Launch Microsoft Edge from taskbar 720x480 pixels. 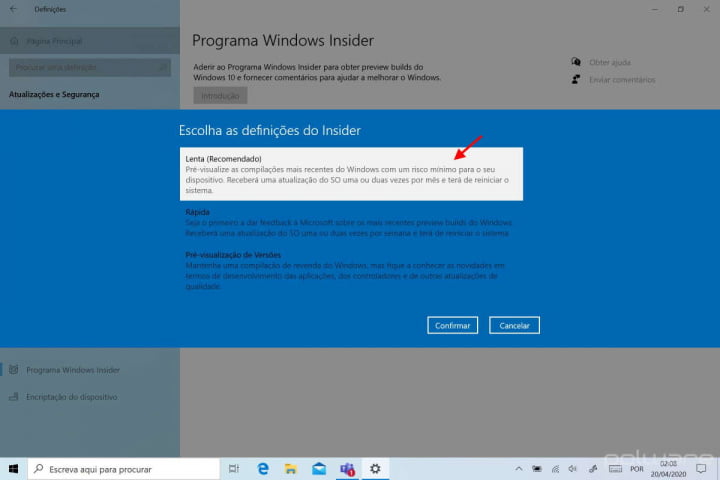coord(264,468)
